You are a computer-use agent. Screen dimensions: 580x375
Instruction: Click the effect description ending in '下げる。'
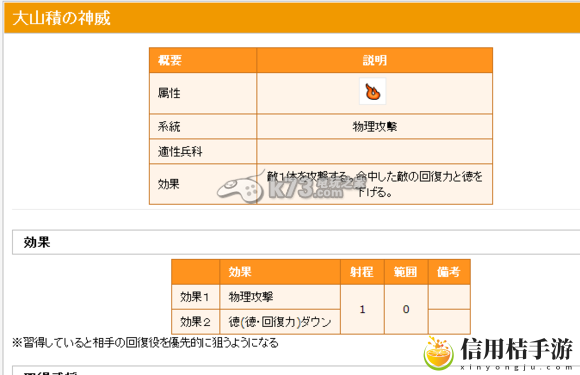pos(375,184)
